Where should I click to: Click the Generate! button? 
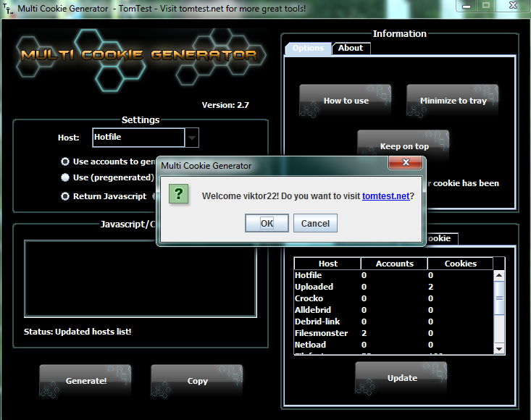85,381
